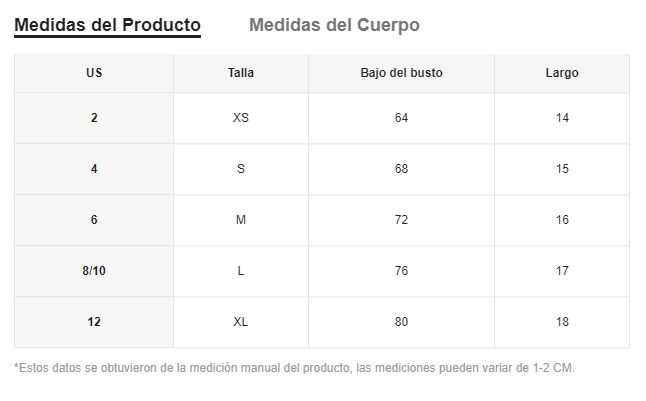Image resolution: width=646 pixels, height=401 pixels.
Task: Select the Medidas del Producto tab
Action: tap(108, 25)
